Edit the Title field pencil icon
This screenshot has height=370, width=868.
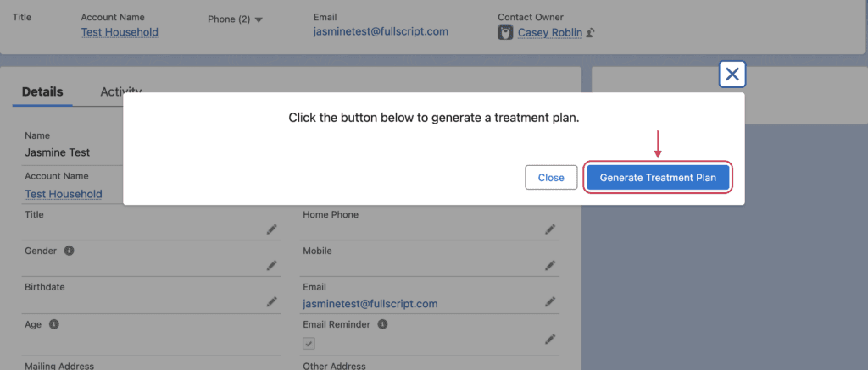(x=272, y=229)
